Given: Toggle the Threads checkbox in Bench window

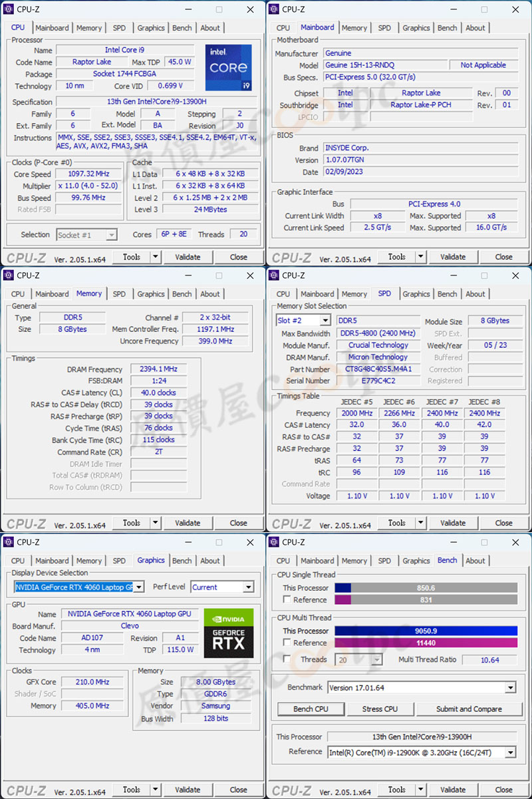Looking at the screenshot, I should coord(287,659).
